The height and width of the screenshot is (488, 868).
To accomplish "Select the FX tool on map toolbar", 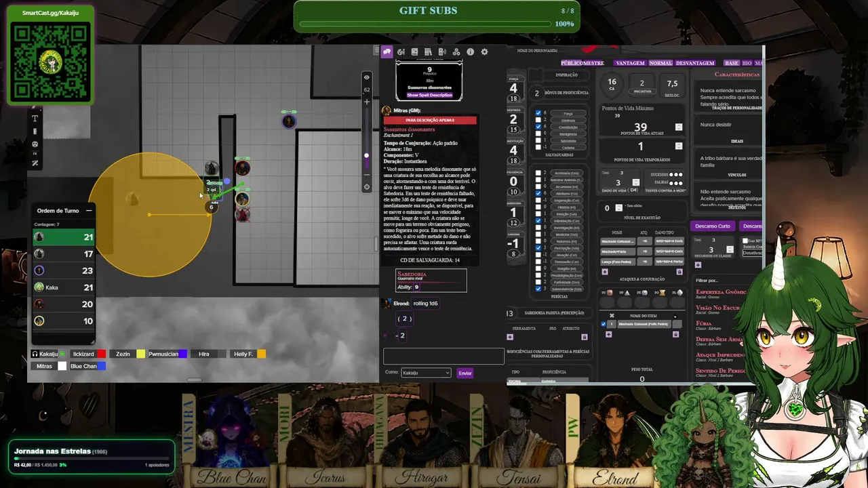I will [35, 153].
